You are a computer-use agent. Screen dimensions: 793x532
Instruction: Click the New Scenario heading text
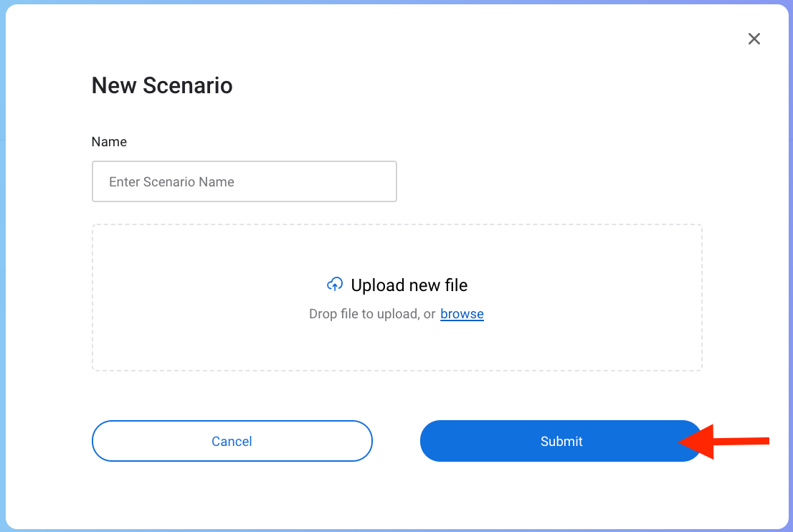click(162, 85)
